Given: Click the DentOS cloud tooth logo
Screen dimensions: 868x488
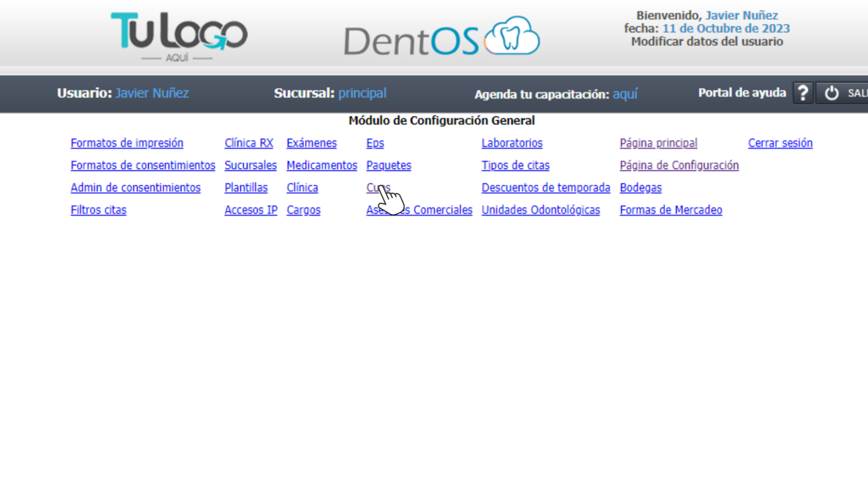Looking at the screenshot, I should point(441,37).
